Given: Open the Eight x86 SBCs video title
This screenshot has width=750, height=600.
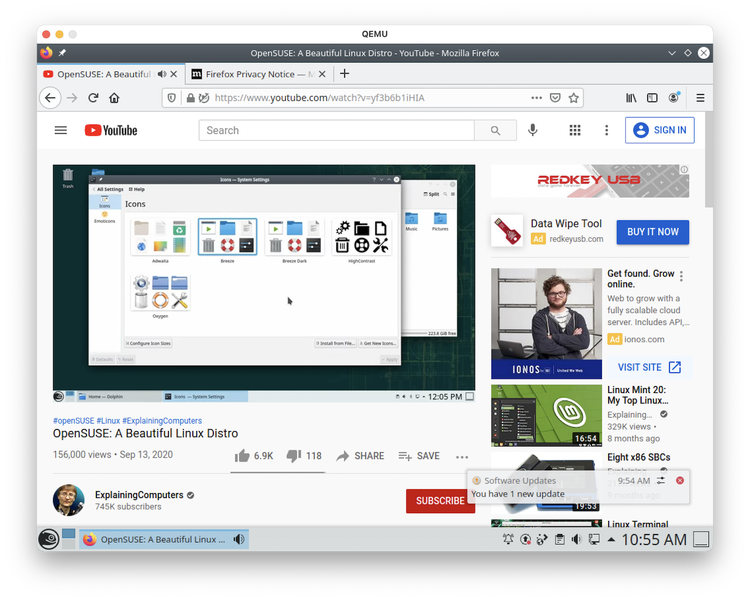Looking at the screenshot, I should pyautogui.click(x=639, y=457).
